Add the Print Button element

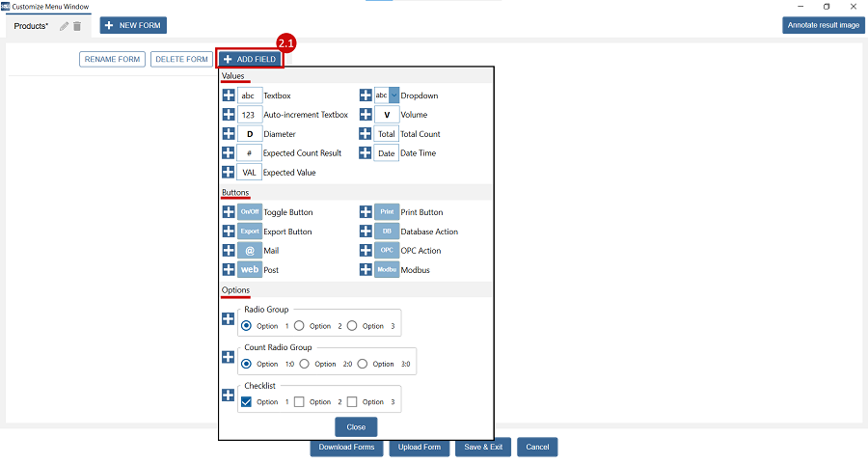tap(366, 212)
